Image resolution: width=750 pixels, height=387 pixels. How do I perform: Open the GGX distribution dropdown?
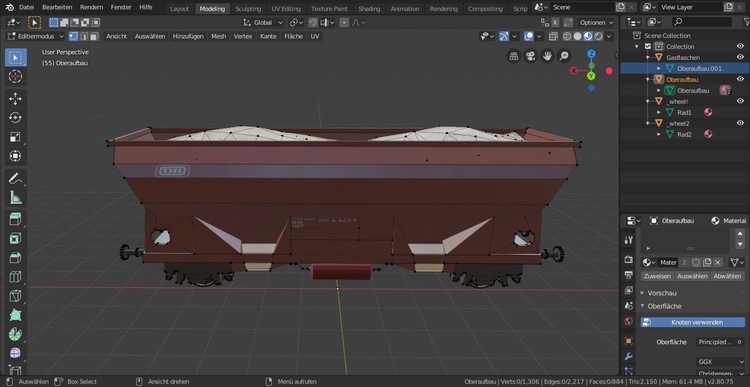pos(721,362)
